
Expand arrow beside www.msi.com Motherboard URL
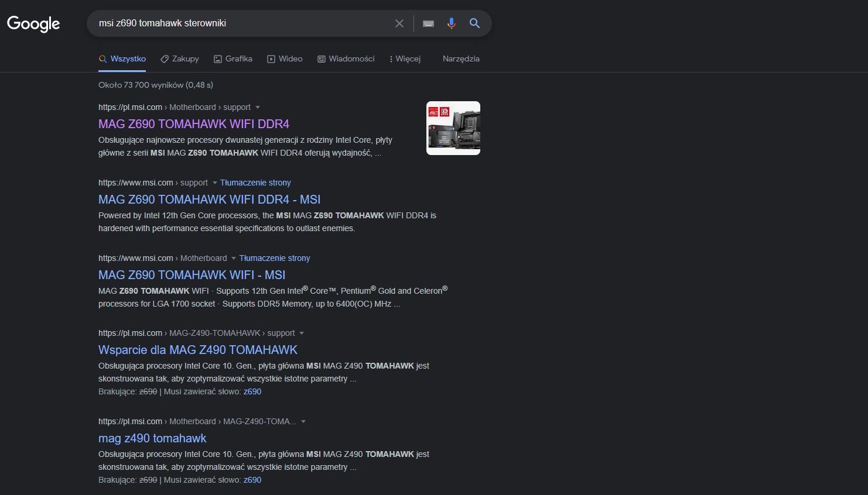click(x=234, y=259)
